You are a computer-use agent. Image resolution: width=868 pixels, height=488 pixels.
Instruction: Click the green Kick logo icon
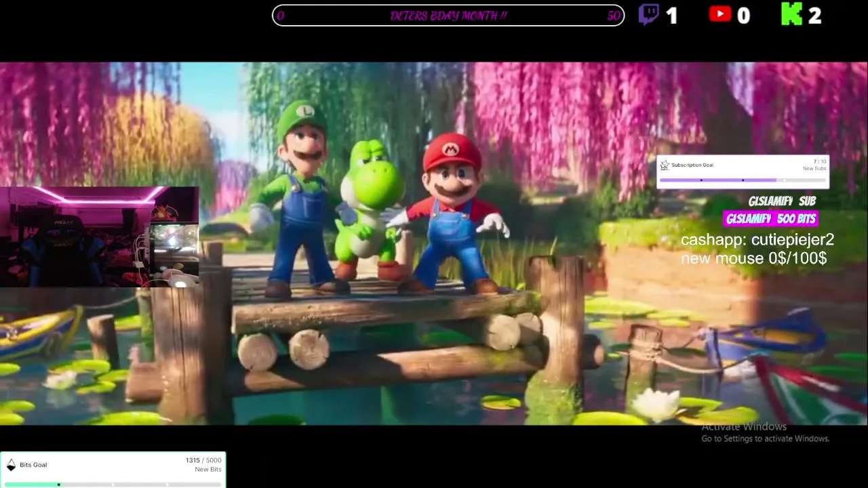[x=791, y=14]
